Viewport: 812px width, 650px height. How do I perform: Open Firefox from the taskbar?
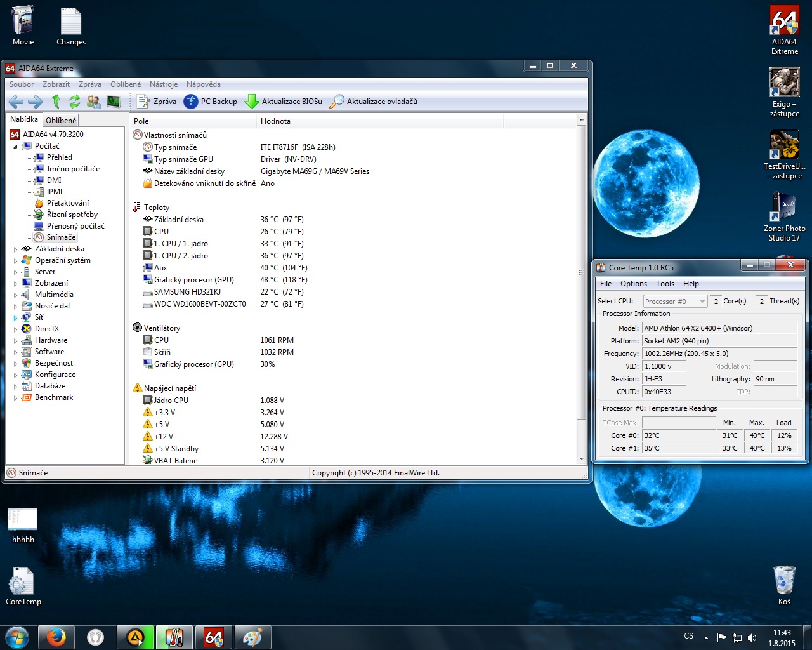pos(56,637)
